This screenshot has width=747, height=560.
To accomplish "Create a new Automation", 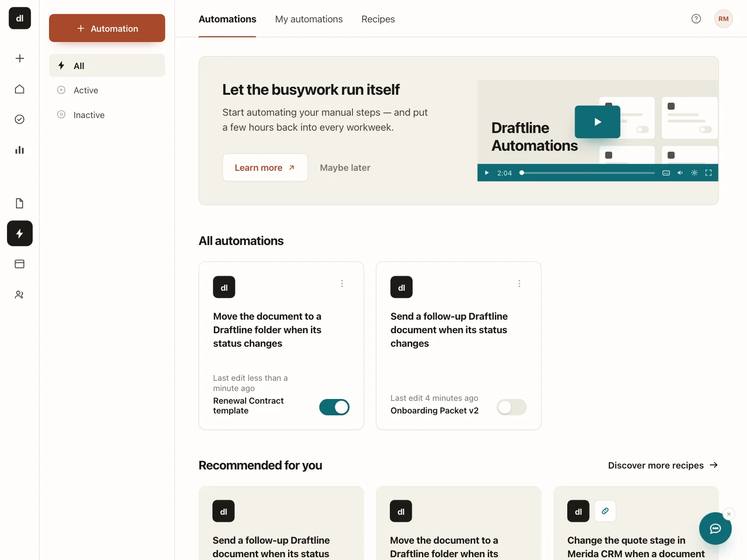I will click(107, 28).
